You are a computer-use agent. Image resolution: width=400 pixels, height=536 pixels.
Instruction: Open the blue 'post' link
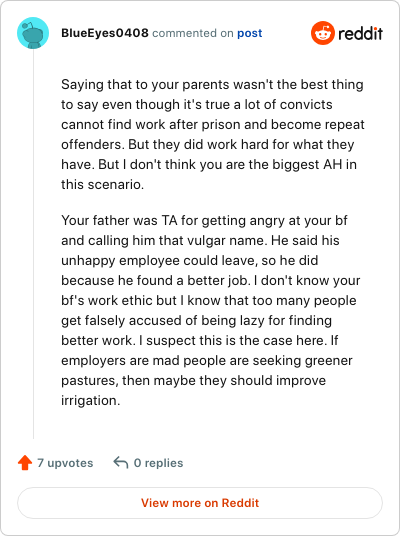[250, 34]
